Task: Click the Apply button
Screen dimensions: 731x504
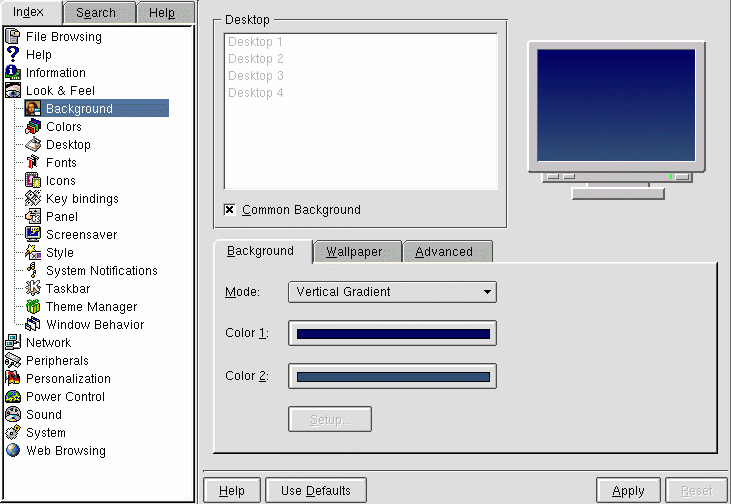Action: [628, 491]
